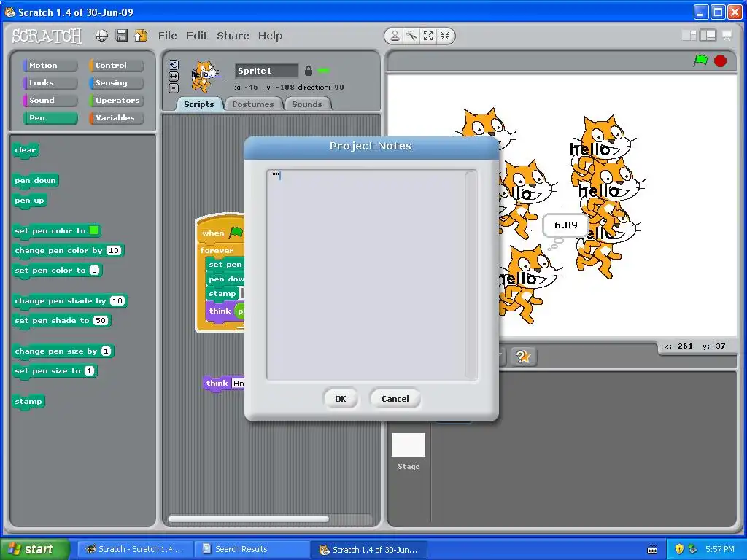747x560 pixels.
Task: Select the grow sprite tool
Action: [x=428, y=36]
